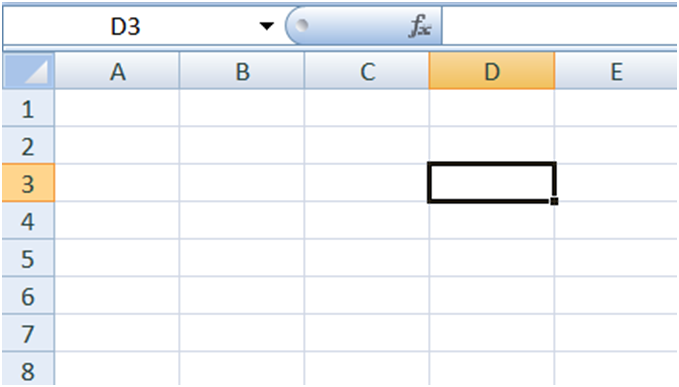Click the round formula bar expand handle

[x=301, y=26]
